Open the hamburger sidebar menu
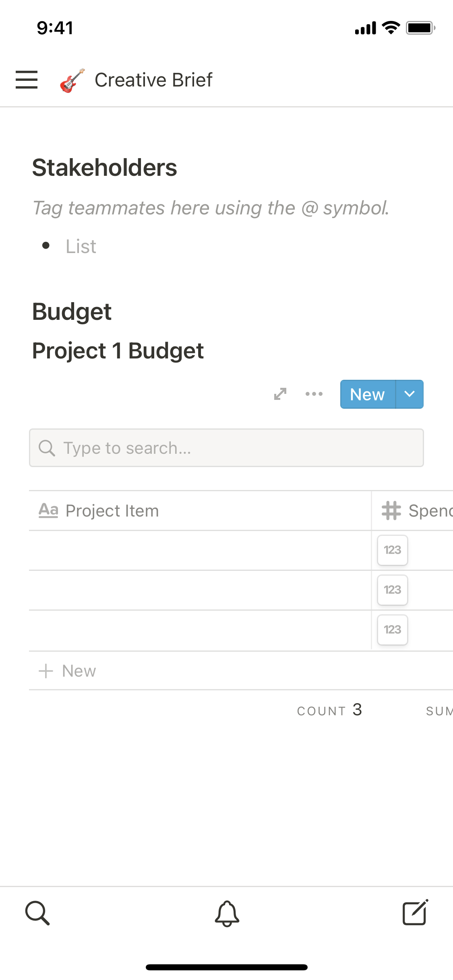Image resolution: width=453 pixels, height=980 pixels. (27, 80)
